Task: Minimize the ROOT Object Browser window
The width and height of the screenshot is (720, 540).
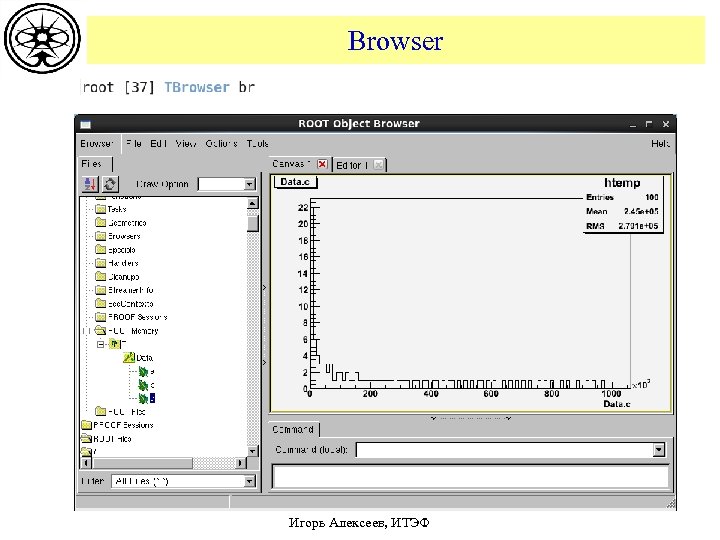Action: point(633,124)
